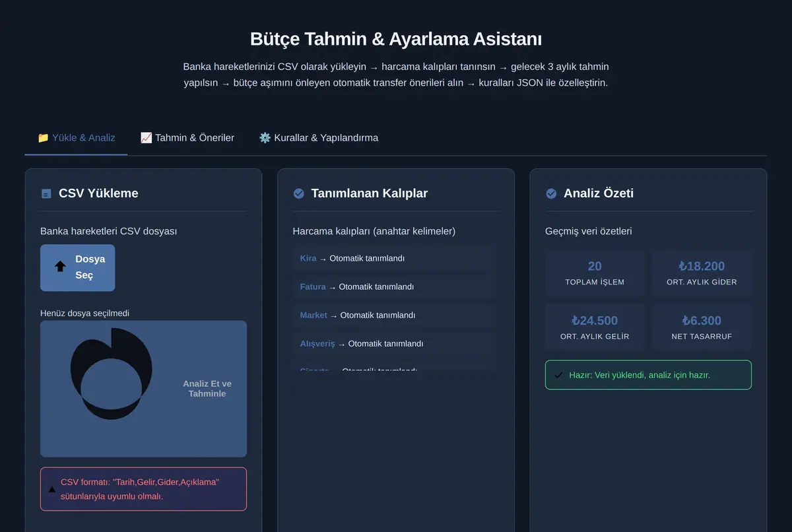
Task: Click the ₺18.200 Ort. Aylık Gider card
Action: (702, 273)
